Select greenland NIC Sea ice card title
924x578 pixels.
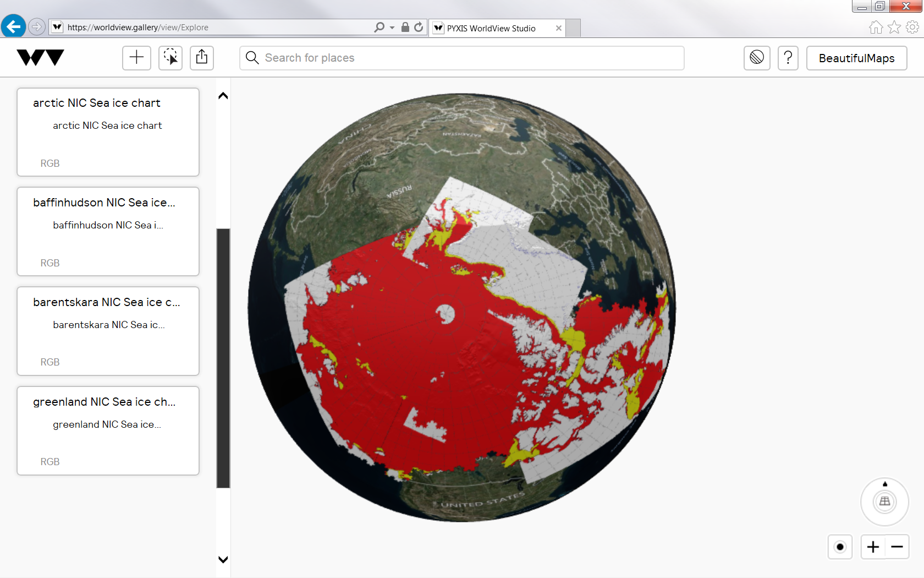tap(105, 402)
